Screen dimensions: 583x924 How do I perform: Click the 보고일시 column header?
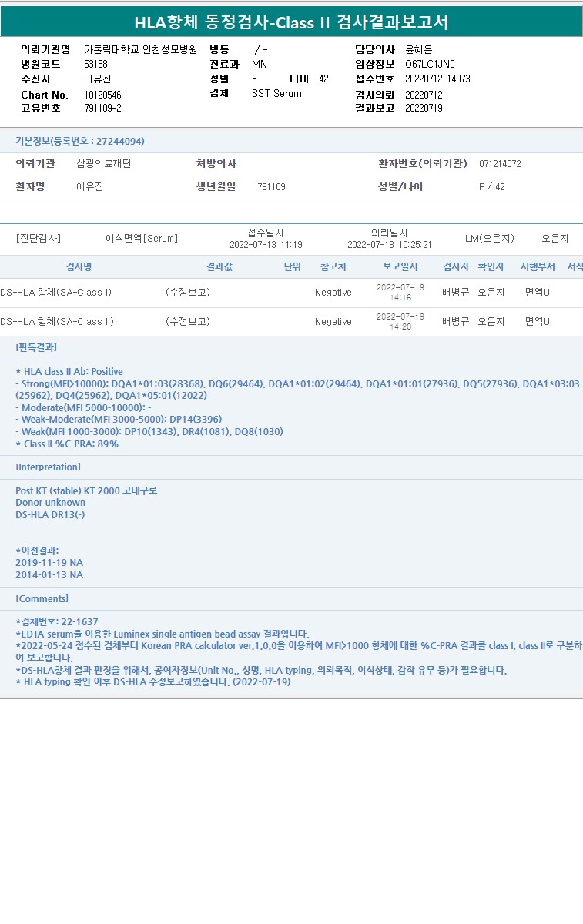point(400,266)
